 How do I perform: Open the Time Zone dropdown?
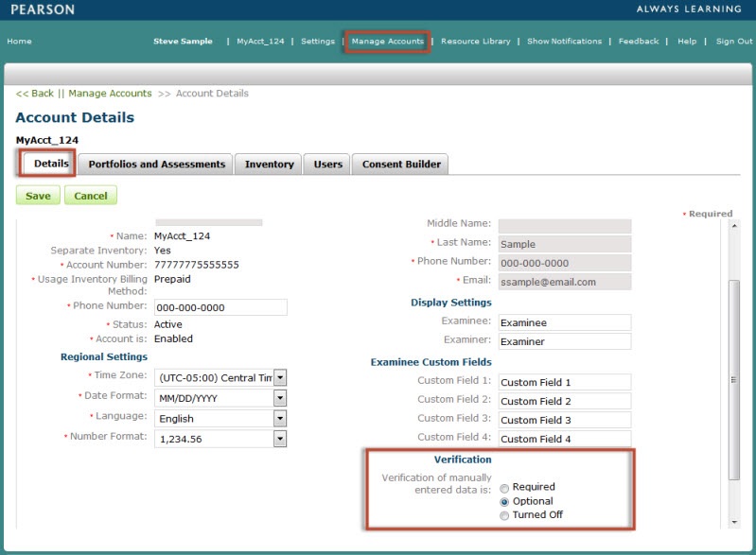coord(279,378)
